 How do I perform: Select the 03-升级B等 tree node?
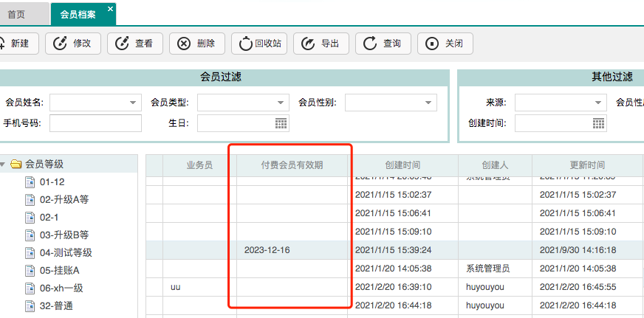pyautogui.click(x=64, y=235)
